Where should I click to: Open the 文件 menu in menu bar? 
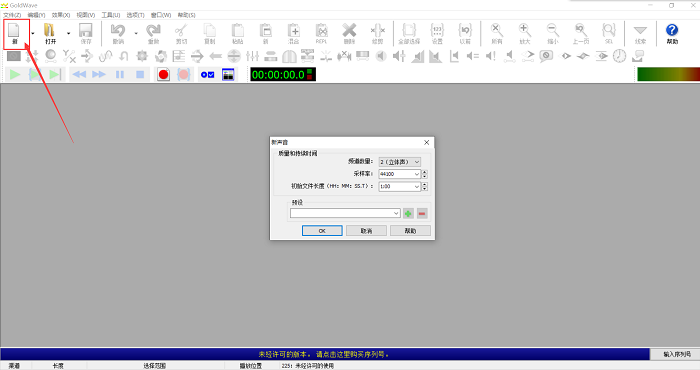[x=12, y=15]
